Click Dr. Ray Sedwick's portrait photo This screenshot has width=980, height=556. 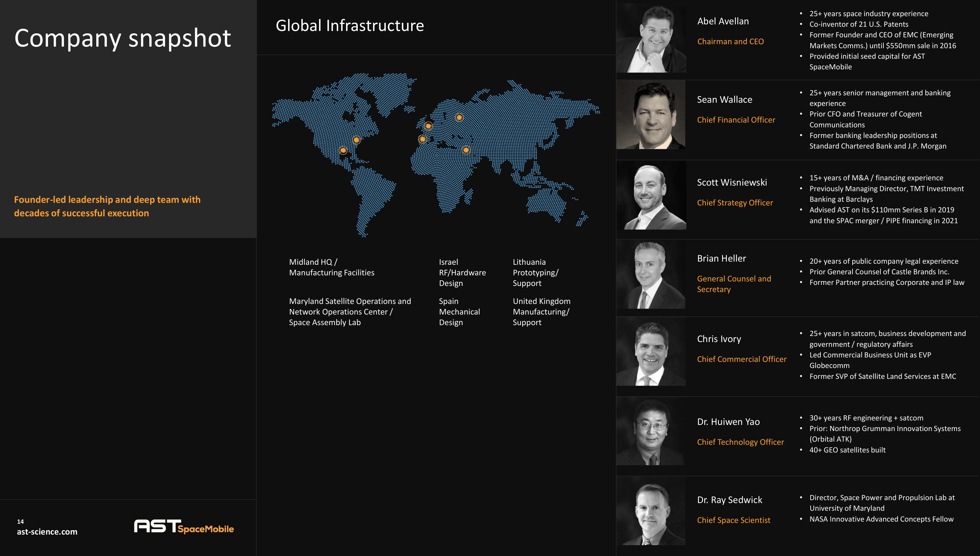pos(651,511)
